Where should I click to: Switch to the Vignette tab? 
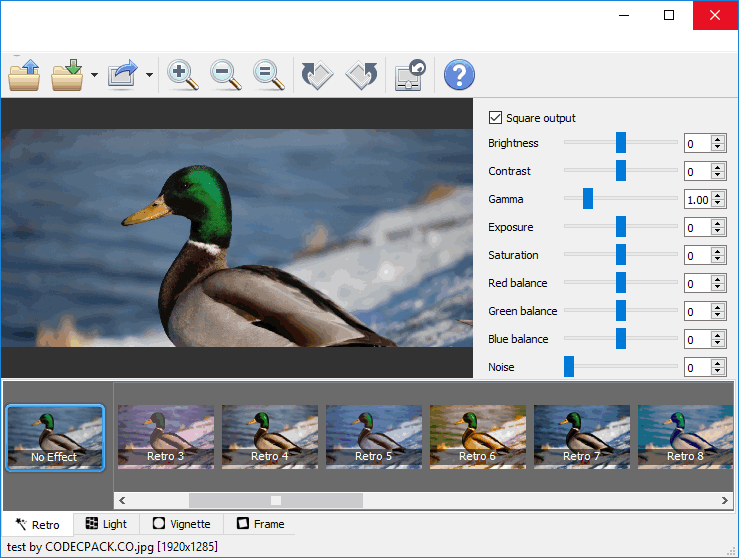pyautogui.click(x=181, y=524)
